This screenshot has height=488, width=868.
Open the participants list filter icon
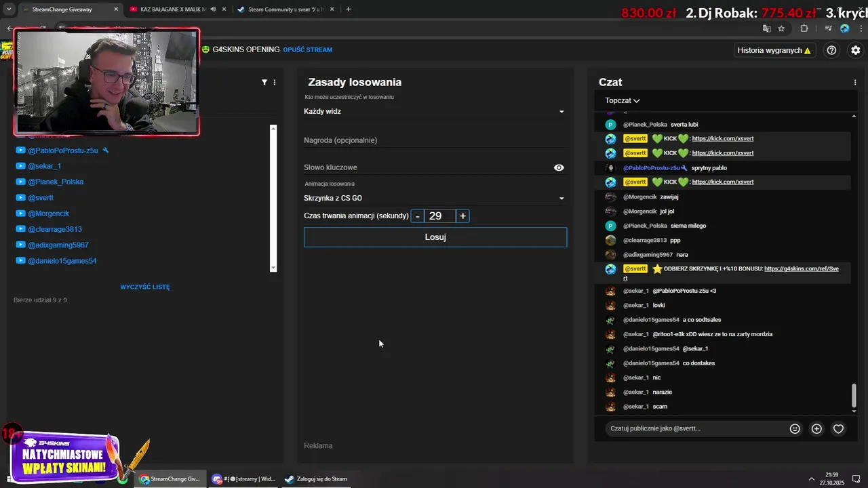tap(264, 82)
